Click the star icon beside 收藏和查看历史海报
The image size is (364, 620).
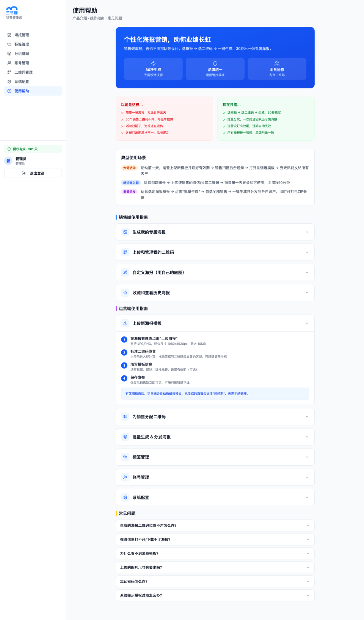coord(125,293)
